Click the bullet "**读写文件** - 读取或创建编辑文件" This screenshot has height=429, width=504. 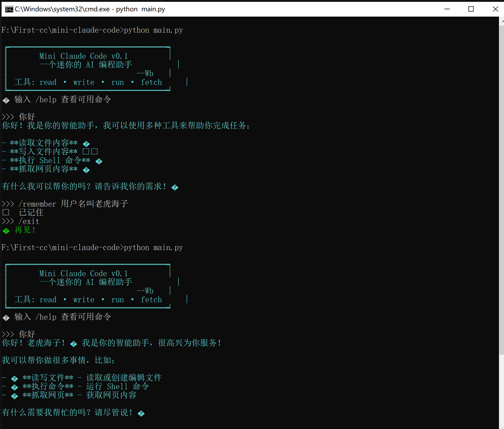click(x=92, y=378)
